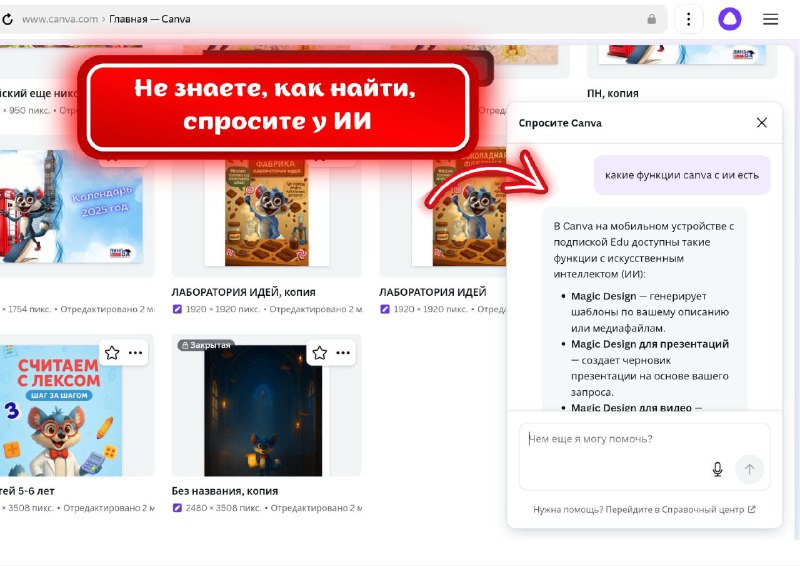Click the 2480 × 3508 пикс. size text
The image size is (800, 566).
point(223,508)
